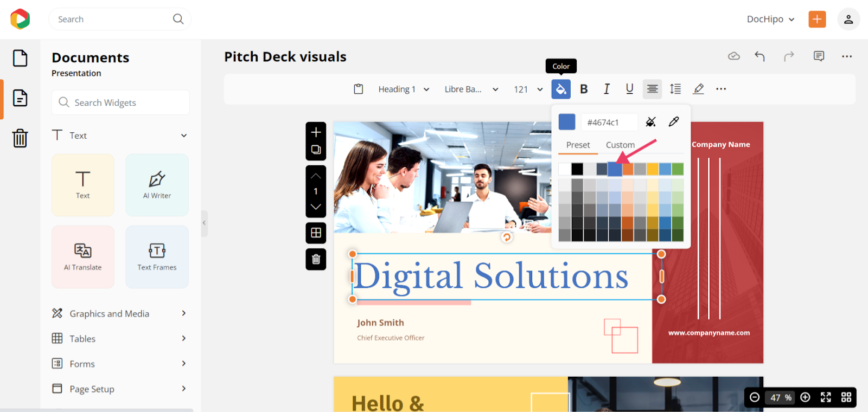
Task: Open the trash sidebar icon
Action: (x=20, y=138)
